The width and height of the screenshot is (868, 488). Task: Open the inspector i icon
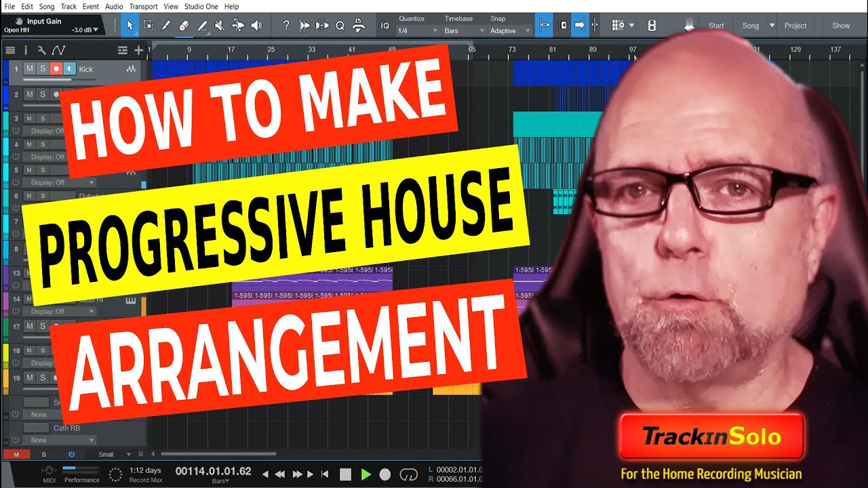click(26, 50)
